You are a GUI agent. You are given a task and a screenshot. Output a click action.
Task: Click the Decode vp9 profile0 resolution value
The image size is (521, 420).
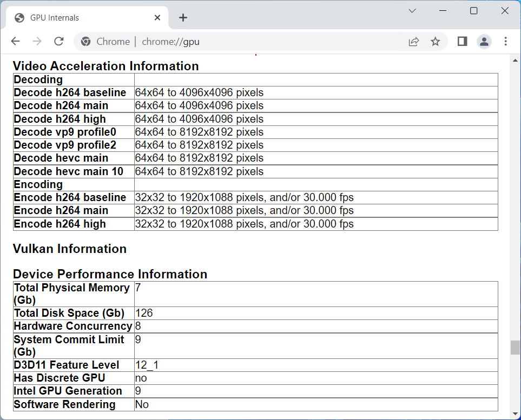[199, 132]
